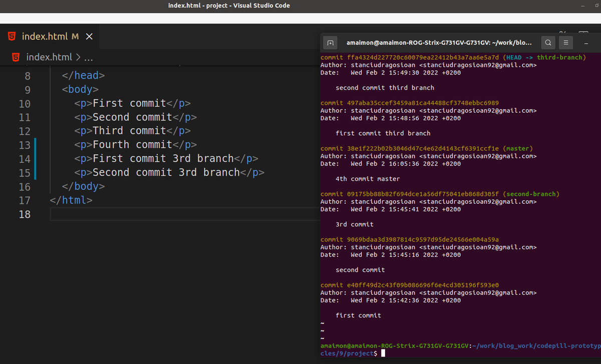This screenshot has width=601, height=364.
Task: Minimize the terminal window
Action: coord(586,43)
